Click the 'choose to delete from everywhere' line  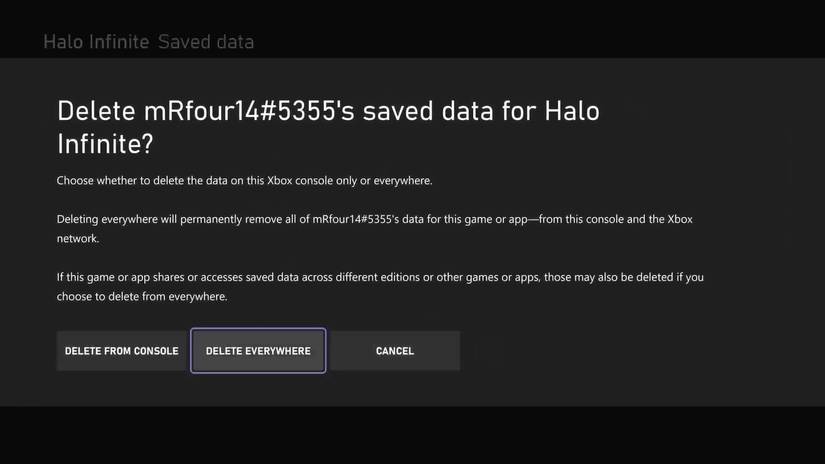[142, 297]
